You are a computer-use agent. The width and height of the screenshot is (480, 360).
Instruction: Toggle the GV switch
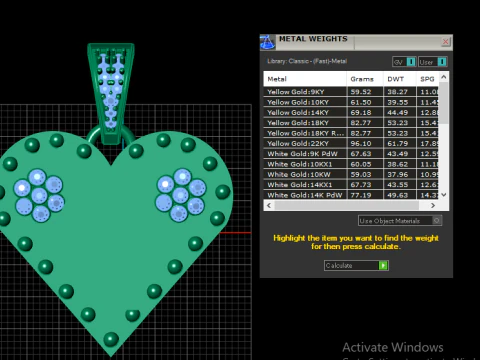pos(404,62)
